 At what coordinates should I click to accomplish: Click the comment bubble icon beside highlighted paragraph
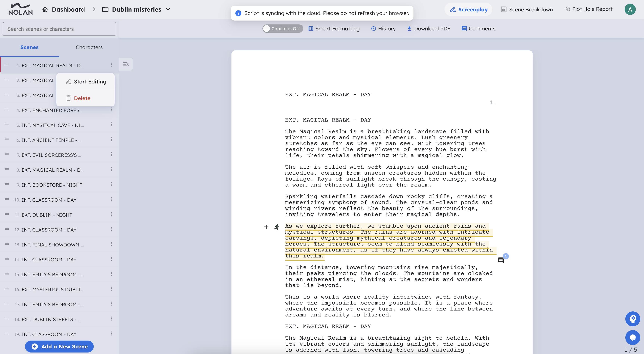(501, 260)
